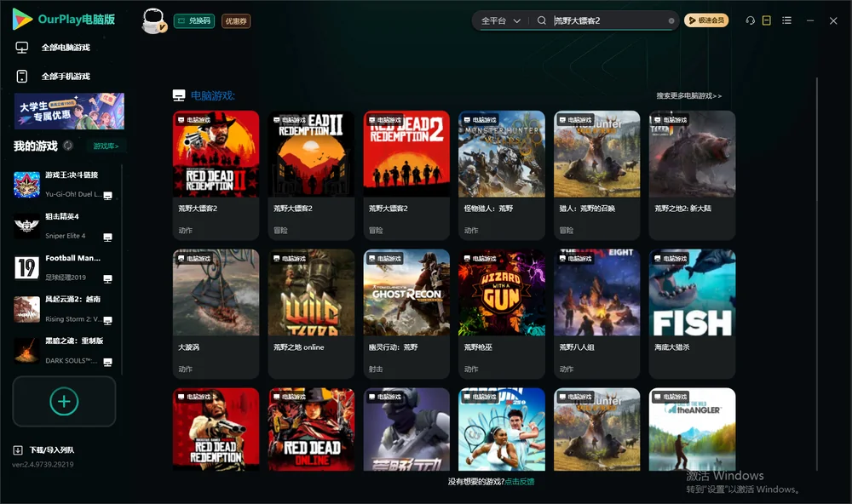Screen dimensions: 852x504
Task: Click the OurPlay logo icon
Action: (22, 19)
